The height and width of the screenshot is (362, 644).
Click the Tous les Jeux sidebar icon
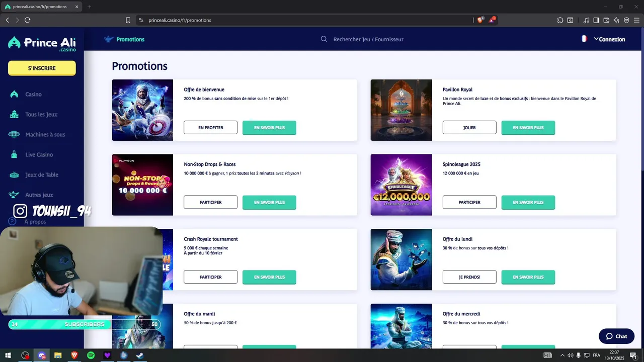[x=14, y=114]
